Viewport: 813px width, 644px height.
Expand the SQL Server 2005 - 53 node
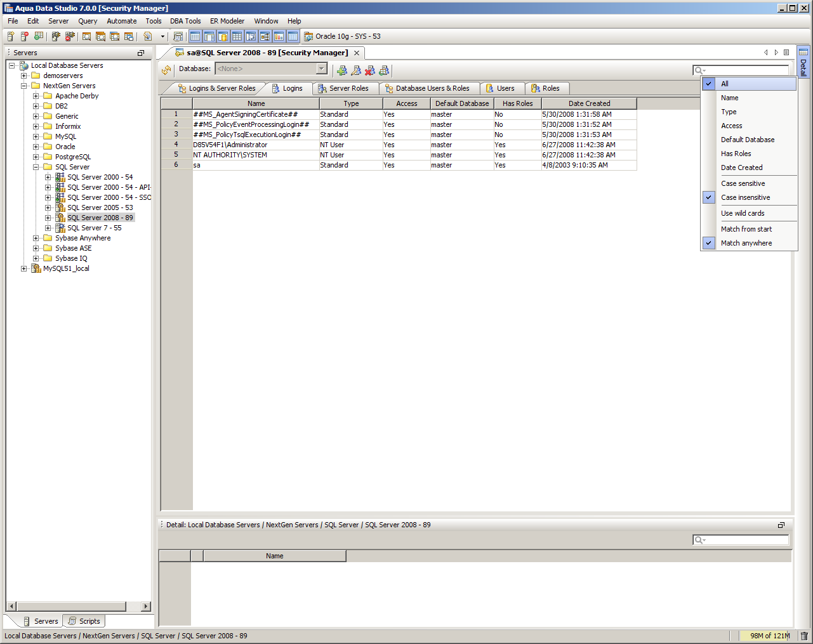coord(48,207)
